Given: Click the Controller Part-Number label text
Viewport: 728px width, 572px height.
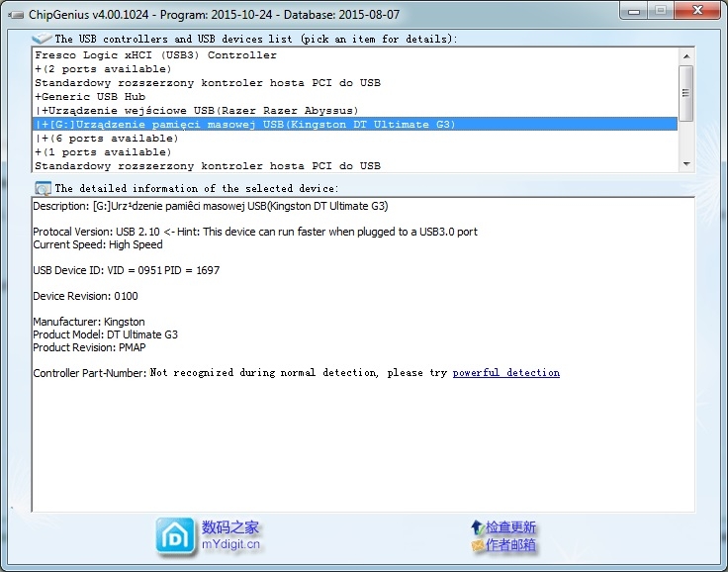Looking at the screenshot, I should point(90,373).
